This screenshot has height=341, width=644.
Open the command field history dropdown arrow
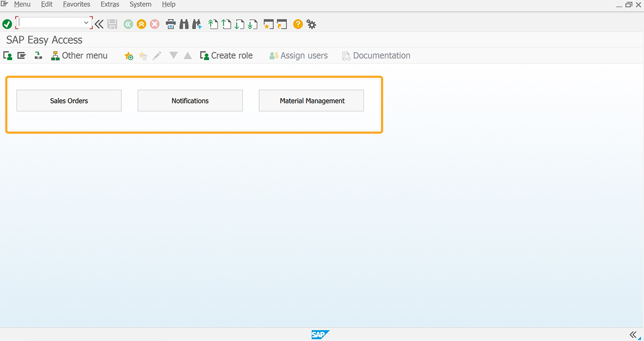click(86, 23)
